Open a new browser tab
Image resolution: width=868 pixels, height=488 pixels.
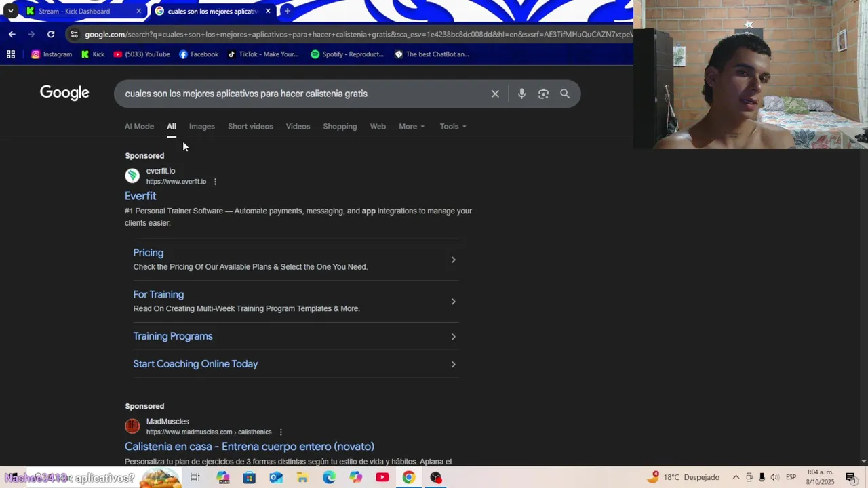pos(287,11)
